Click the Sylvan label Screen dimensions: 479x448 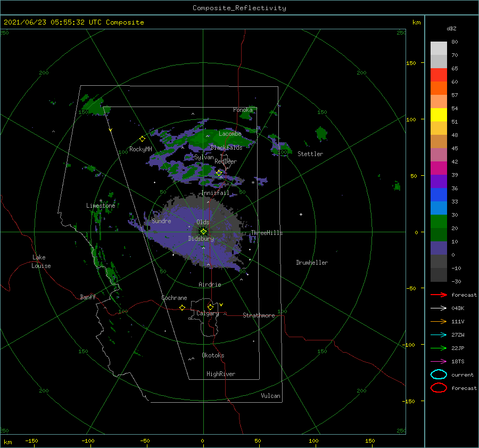tap(204, 157)
